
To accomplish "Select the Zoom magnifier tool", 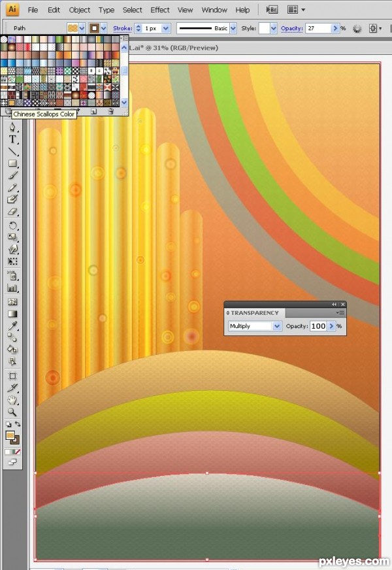I will point(12,412).
